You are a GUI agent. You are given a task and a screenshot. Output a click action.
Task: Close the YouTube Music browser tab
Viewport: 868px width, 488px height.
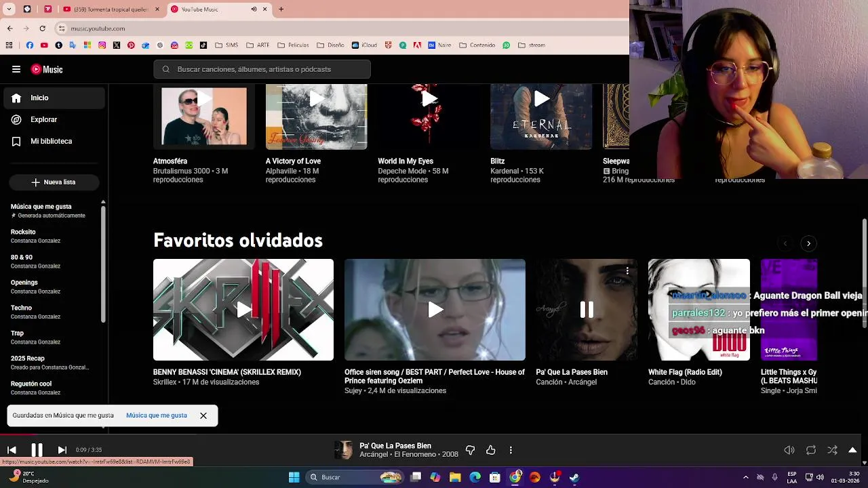[265, 9]
